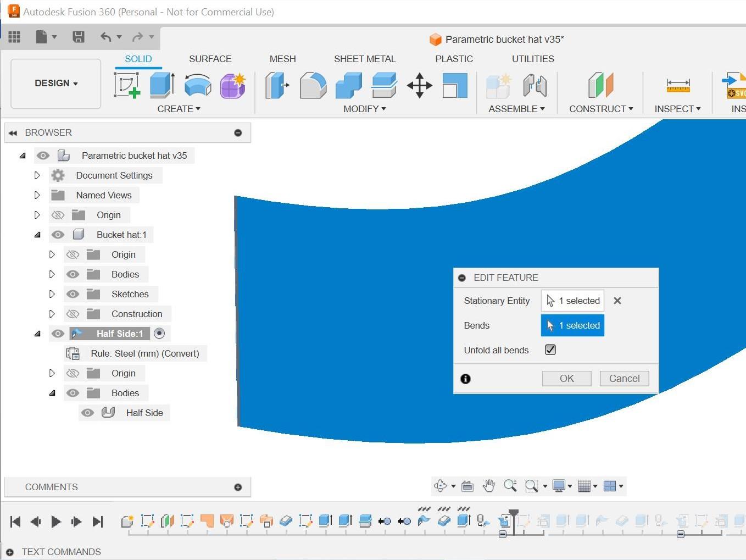The width and height of the screenshot is (746, 560).
Task: Activate the Move/Copy four-arrow tool
Action: click(420, 85)
